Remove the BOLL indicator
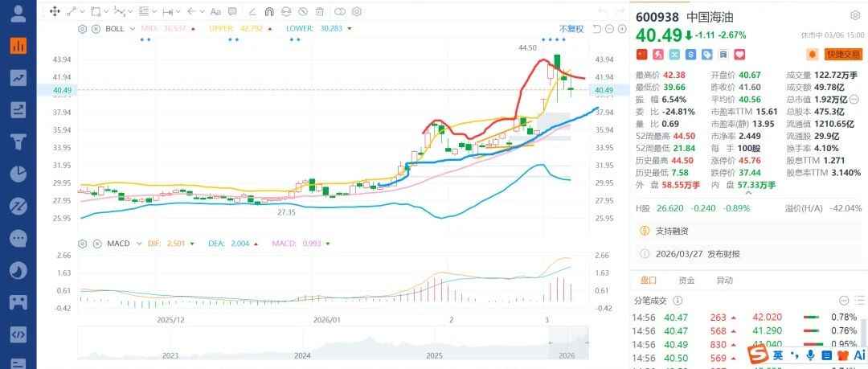 click(x=96, y=29)
